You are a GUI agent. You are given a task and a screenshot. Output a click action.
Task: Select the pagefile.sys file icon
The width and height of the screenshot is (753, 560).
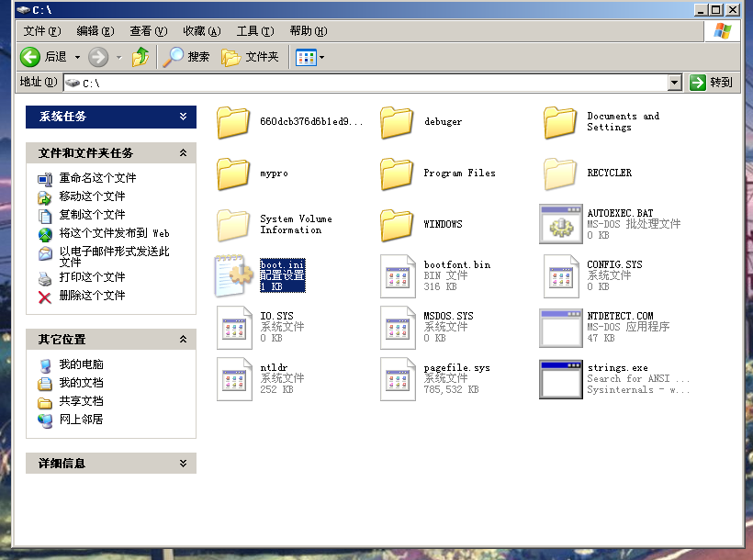[x=398, y=379]
